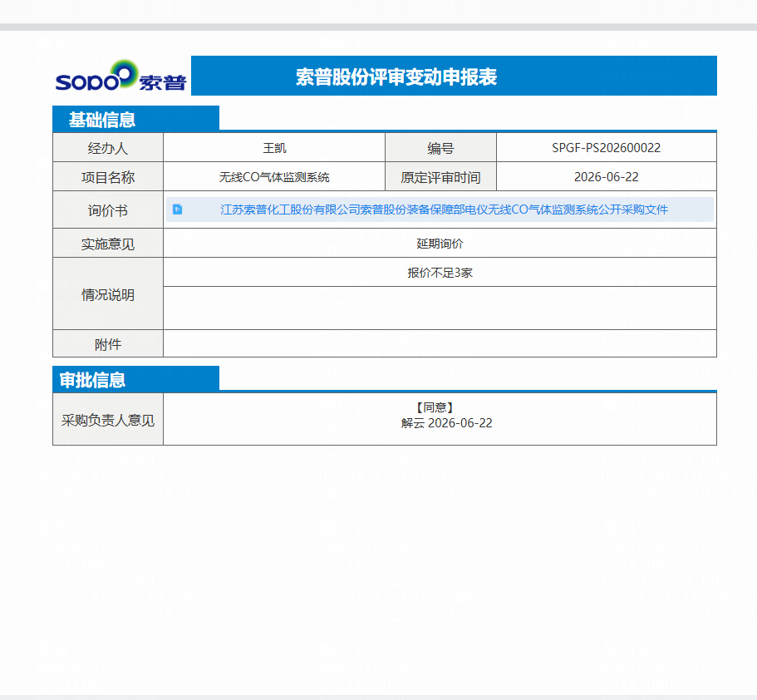Viewport: 757px width, 700px height.
Task: Click the 经办人 label cell
Action: click(x=108, y=148)
